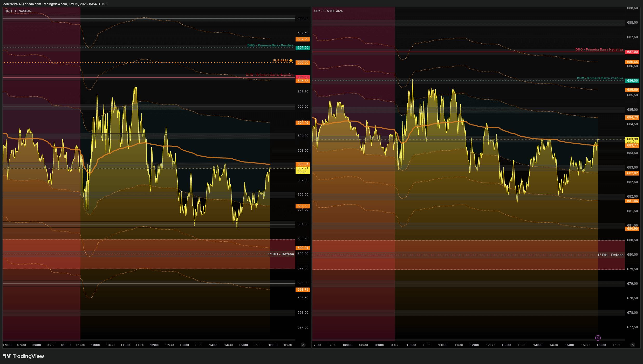The height and width of the screenshot is (364, 643).
Task: Click the auto-scale A button on QQQ chart
Action: click(x=303, y=345)
